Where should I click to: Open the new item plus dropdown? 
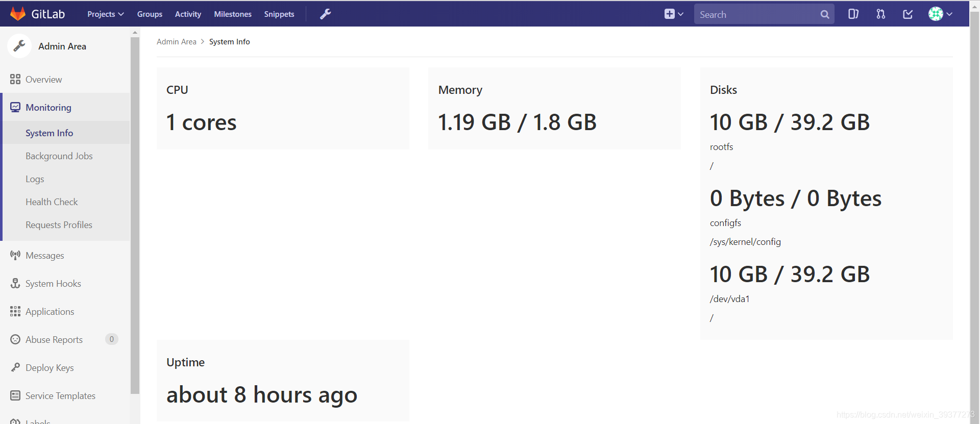tap(673, 14)
